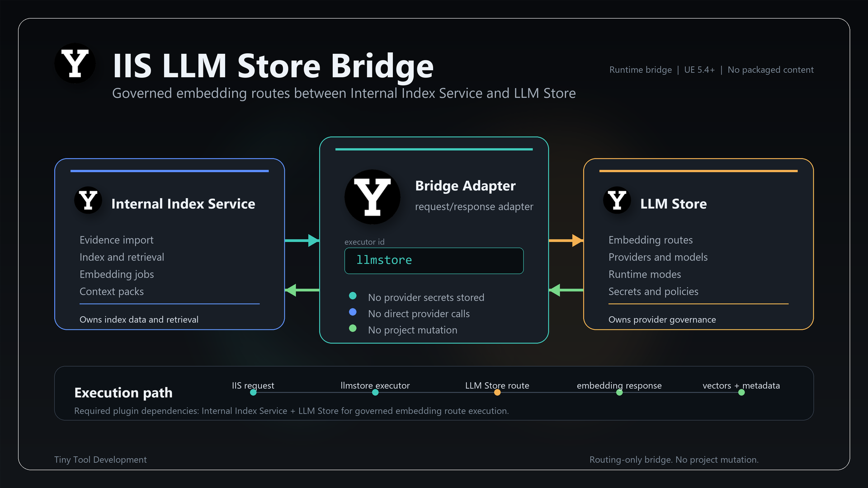Click the No project mutation bullet text
Viewport: 868px width, 488px height.
pyautogui.click(x=412, y=330)
